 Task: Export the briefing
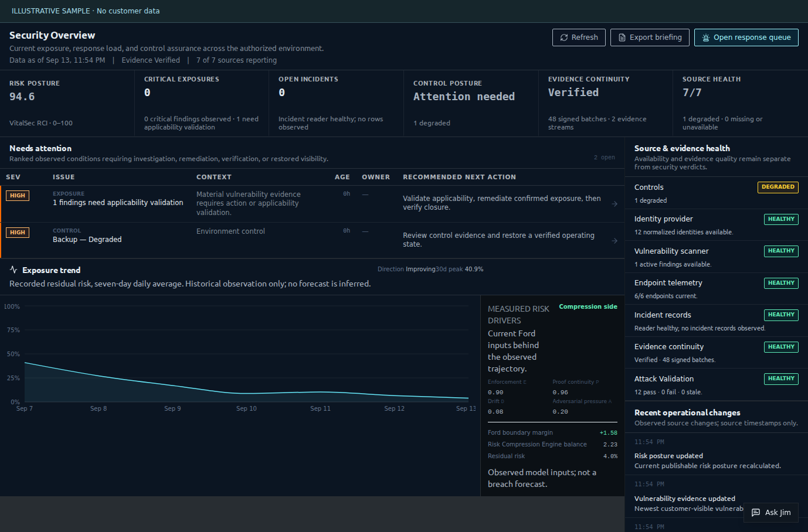(x=650, y=37)
